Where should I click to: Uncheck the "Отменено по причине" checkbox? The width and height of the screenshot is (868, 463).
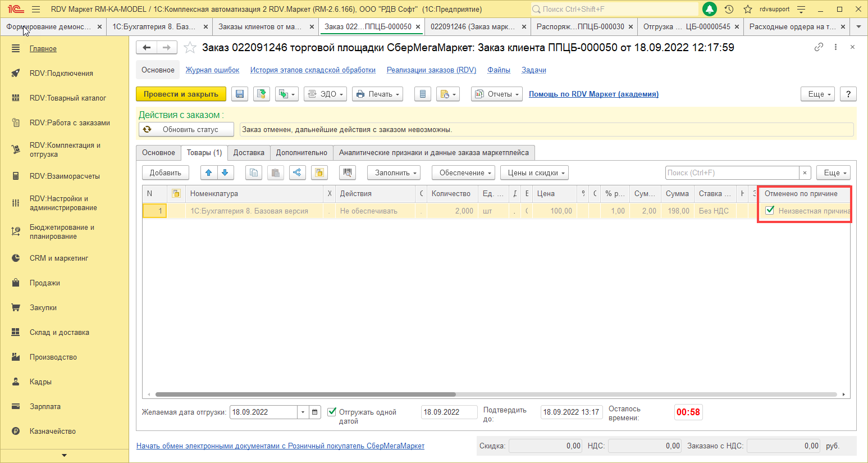[x=770, y=210]
